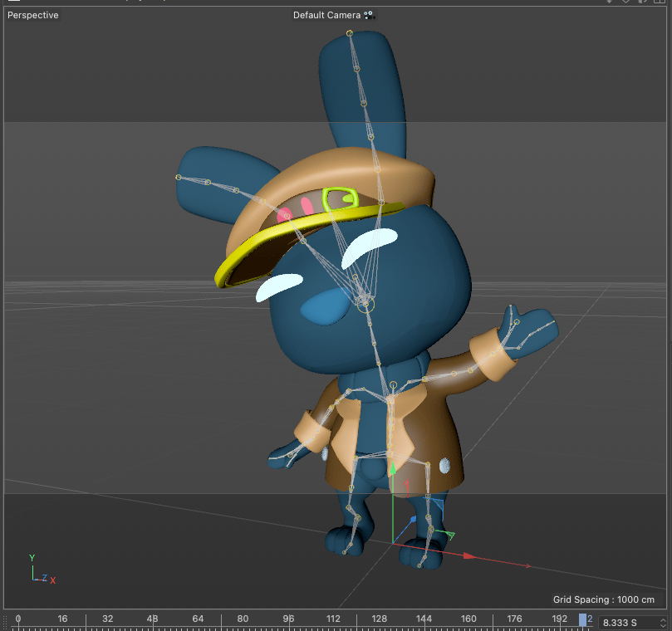Jump to frame 96 on timeline
This screenshot has height=631, width=672.
pyautogui.click(x=288, y=619)
